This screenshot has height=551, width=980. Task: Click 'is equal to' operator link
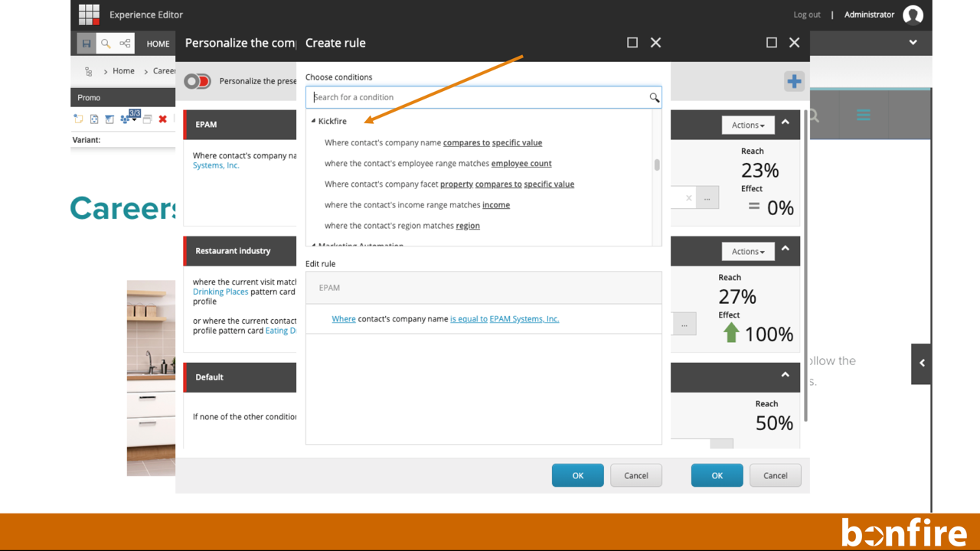pyautogui.click(x=469, y=318)
